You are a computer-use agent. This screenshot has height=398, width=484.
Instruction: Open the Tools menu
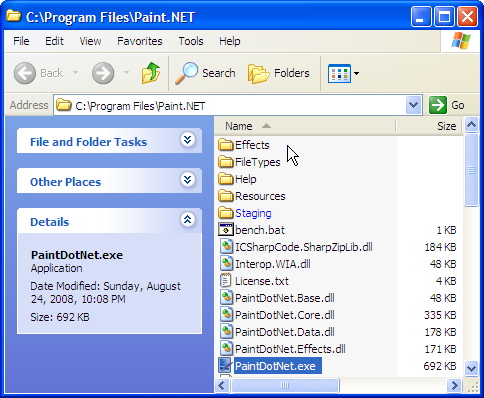[191, 41]
